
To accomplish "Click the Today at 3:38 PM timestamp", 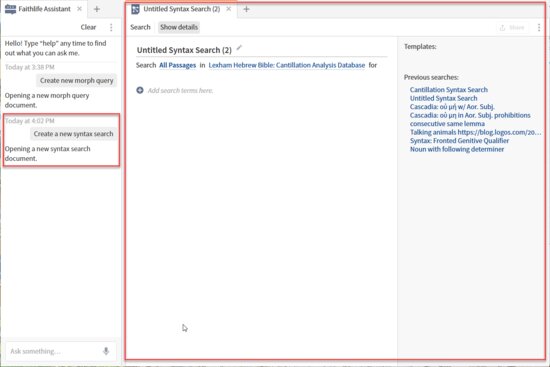I will coord(30,67).
